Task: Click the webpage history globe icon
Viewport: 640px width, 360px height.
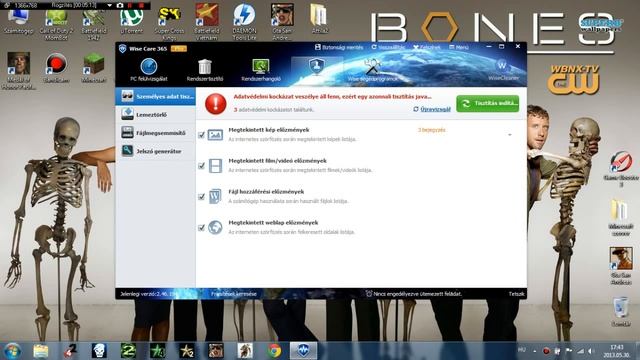Action: 215,227
